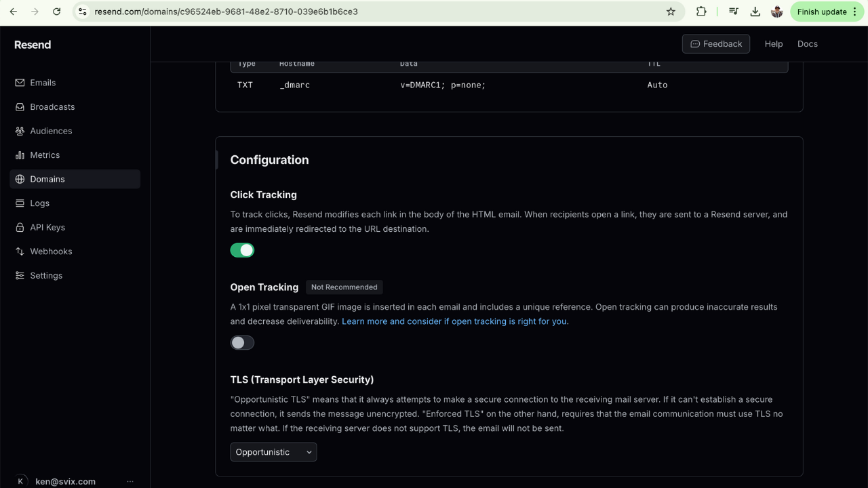Click the Metrics bar chart icon
The width and height of the screenshot is (868, 488).
tap(20, 155)
